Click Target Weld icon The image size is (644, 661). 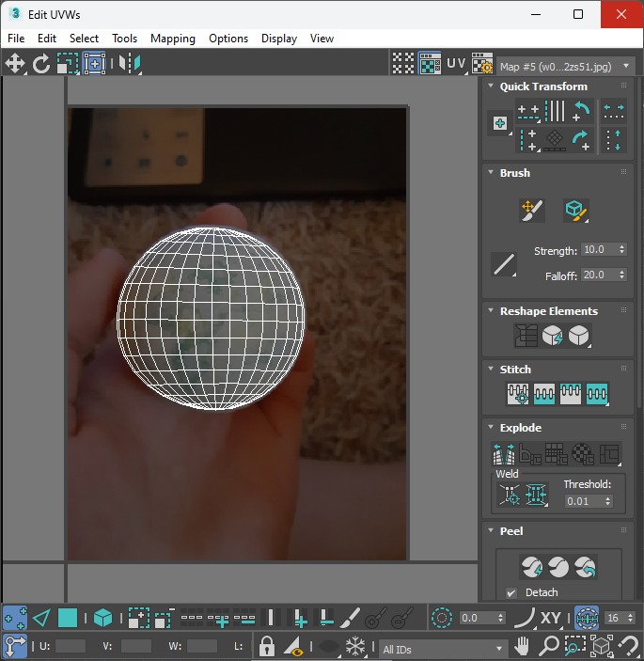pyautogui.click(x=510, y=494)
